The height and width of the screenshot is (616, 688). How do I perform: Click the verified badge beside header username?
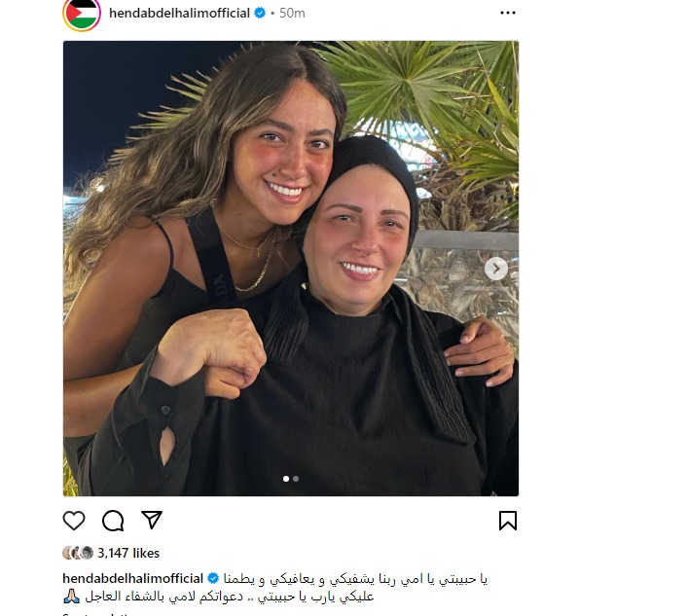tap(260, 14)
